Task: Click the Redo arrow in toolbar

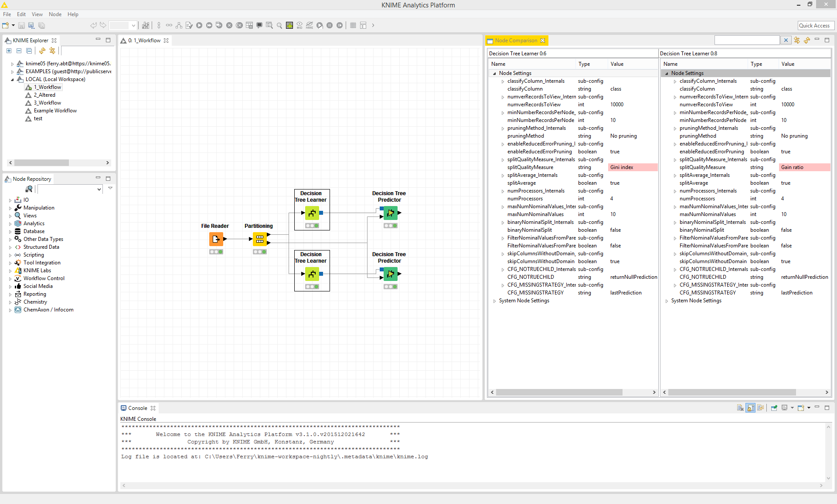Action: 103,25
